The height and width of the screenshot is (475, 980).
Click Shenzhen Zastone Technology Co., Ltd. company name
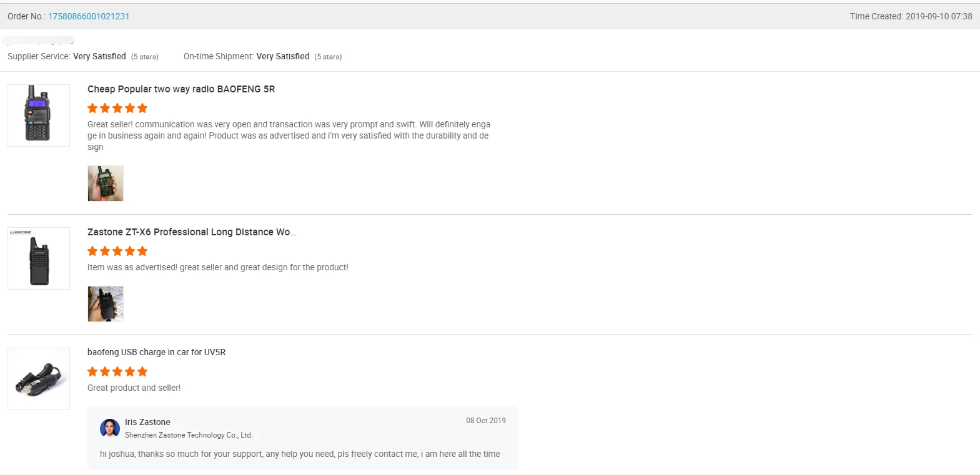click(x=189, y=435)
